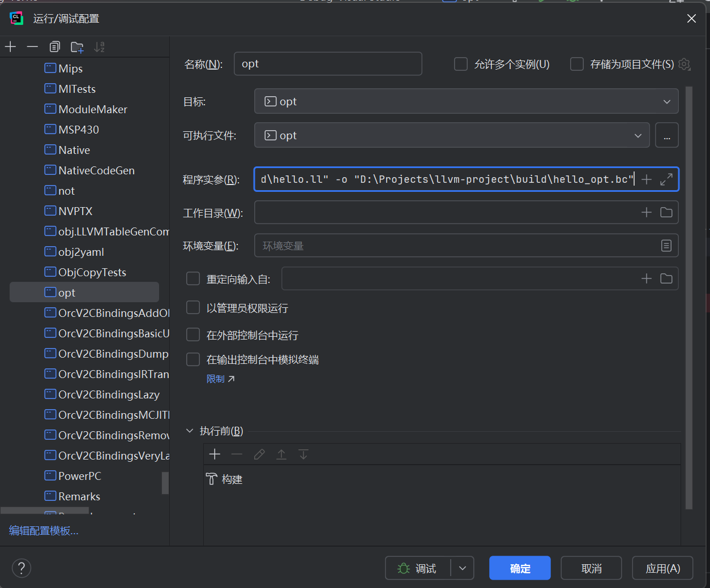Click the cancel button
710x588 pixels.
click(x=591, y=568)
